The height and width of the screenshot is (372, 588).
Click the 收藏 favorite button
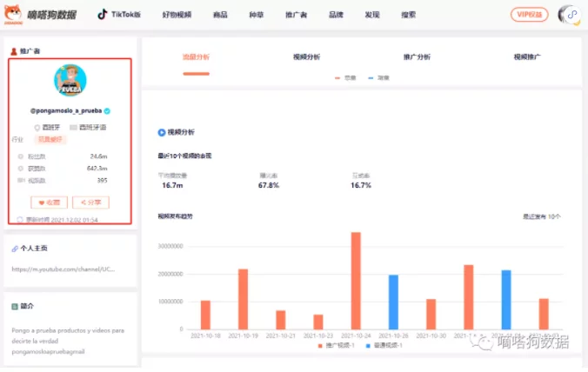tap(49, 203)
